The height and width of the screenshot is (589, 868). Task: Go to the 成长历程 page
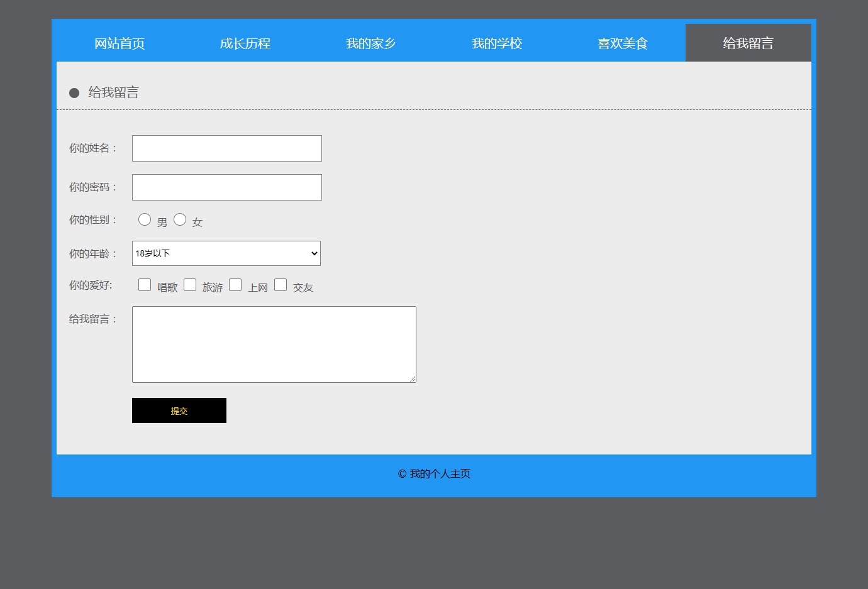click(x=245, y=43)
